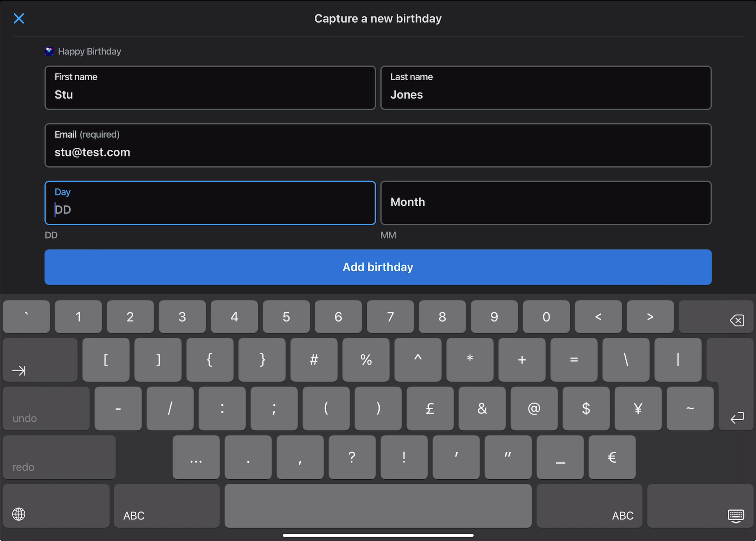Focus the First name field containing Stu
The height and width of the screenshot is (541, 756).
(x=210, y=88)
